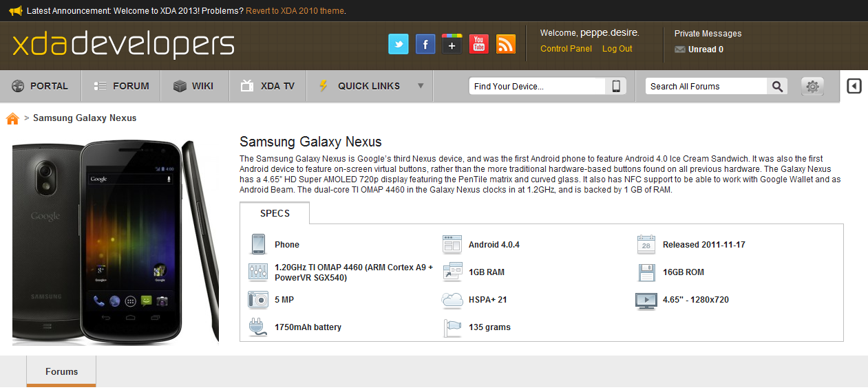Image resolution: width=868 pixels, height=392 pixels.
Task: Click the magnifier search button
Action: coord(777,86)
